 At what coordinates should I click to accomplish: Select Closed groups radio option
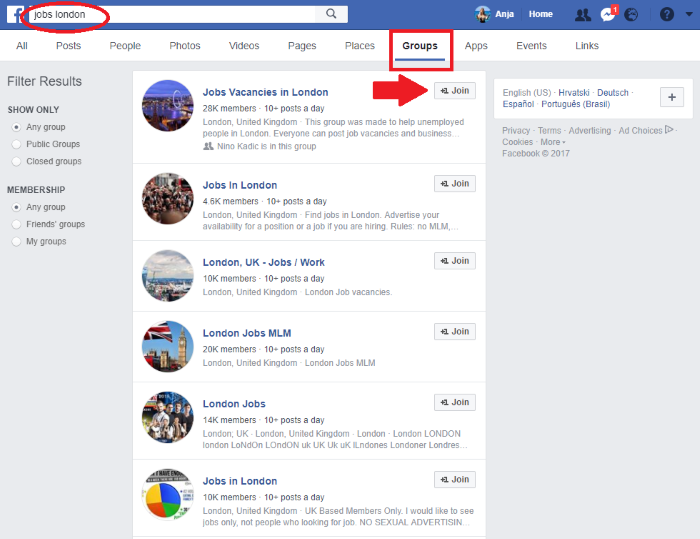(x=16, y=160)
